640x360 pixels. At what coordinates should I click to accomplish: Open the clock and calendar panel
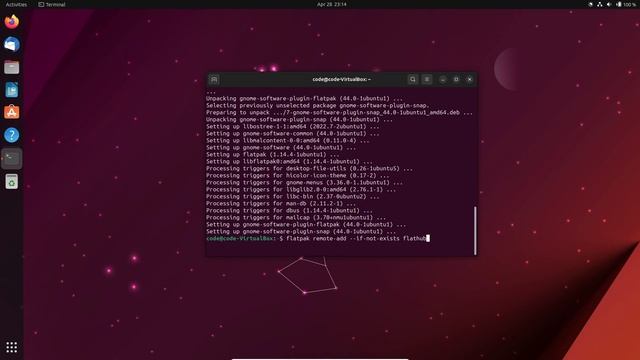[331, 4]
